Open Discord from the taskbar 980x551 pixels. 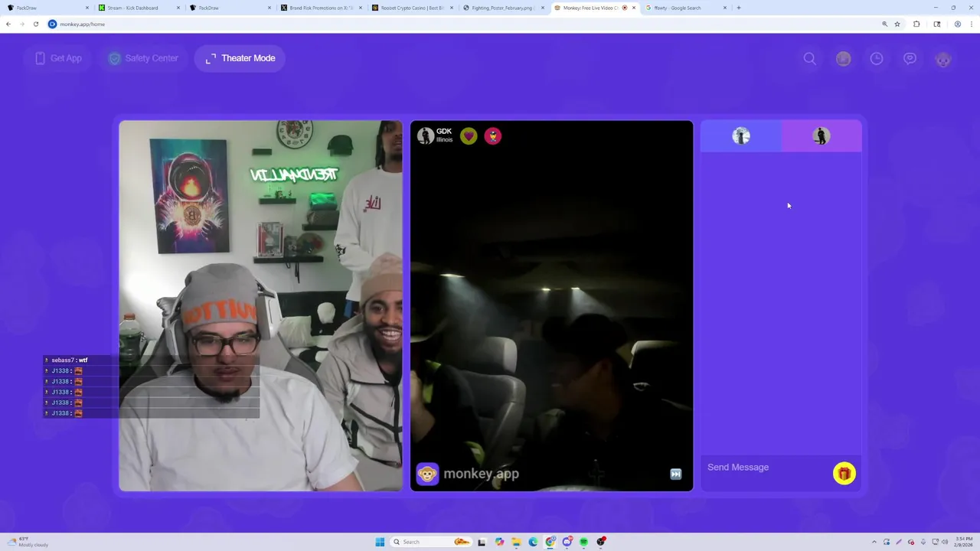567,542
